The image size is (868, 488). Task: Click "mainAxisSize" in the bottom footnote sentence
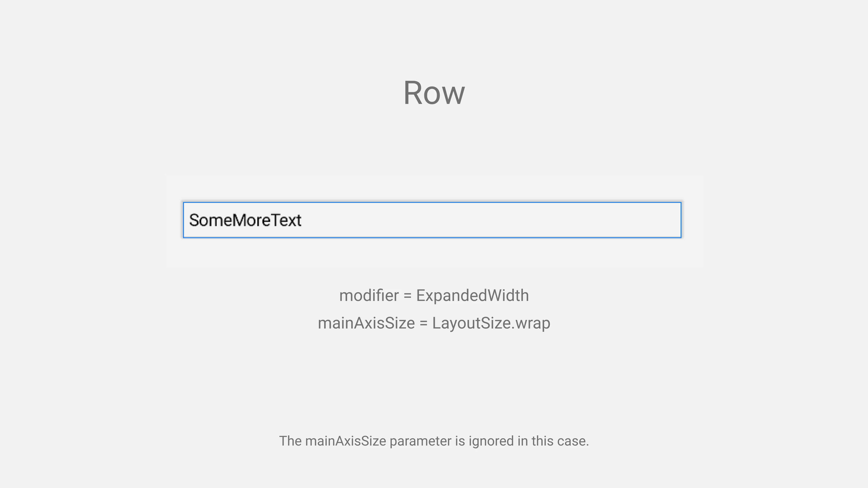(345, 441)
